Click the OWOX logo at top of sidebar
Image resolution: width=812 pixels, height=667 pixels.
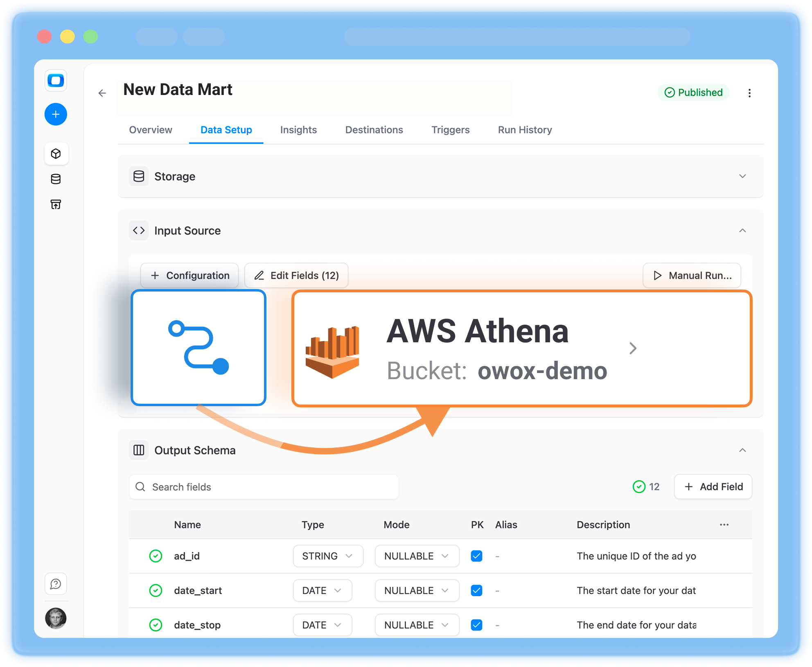pos(56,81)
